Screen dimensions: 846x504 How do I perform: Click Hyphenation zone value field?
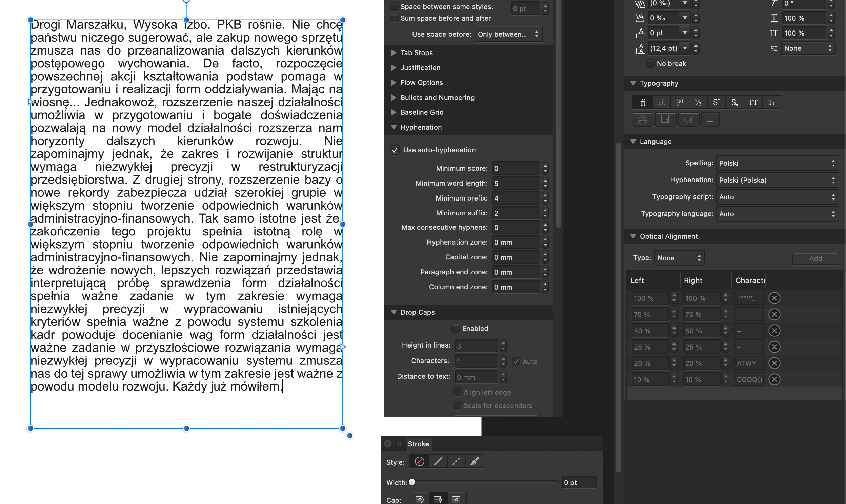pyautogui.click(x=516, y=243)
